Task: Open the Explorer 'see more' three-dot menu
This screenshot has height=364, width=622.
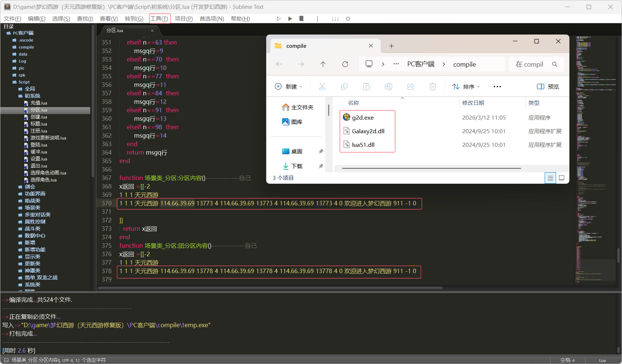Action: pyautogui.click(x=497, y=87)
